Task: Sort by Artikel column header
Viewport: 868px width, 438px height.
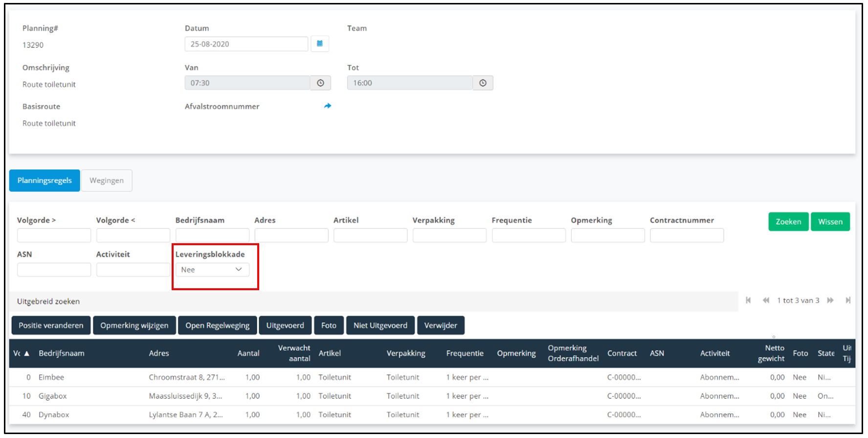Action: coord(330,353)
